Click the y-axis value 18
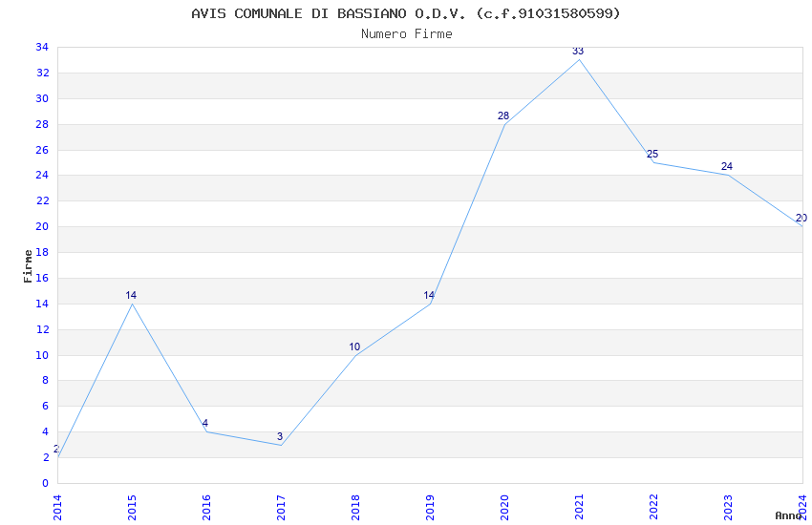This screenshot has width=812, height=525. click(x=42, y=252)
